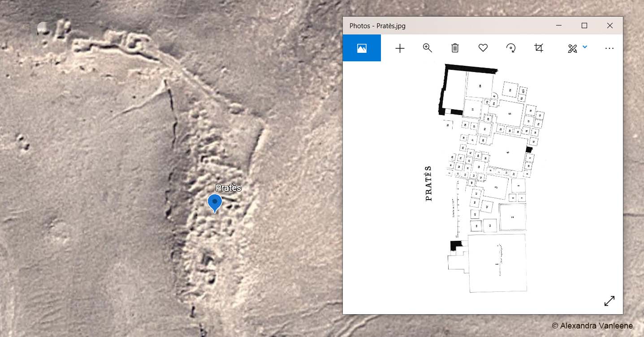Click the Pratès label on the map
Image resolution: width=644 pixels, height=337 pixels.
[228, 188]
